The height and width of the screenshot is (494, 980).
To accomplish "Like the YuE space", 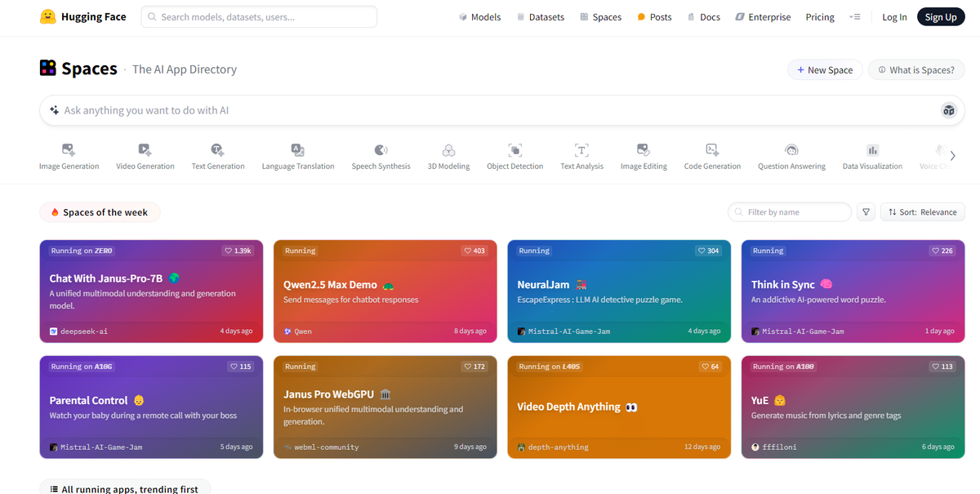I will pyautogui.click(x=942, y=367).
